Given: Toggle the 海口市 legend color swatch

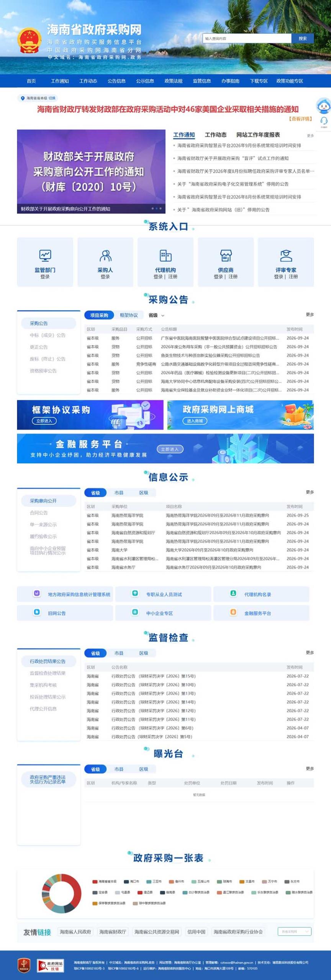Looking at the screenshot, I should click(126, 882).
